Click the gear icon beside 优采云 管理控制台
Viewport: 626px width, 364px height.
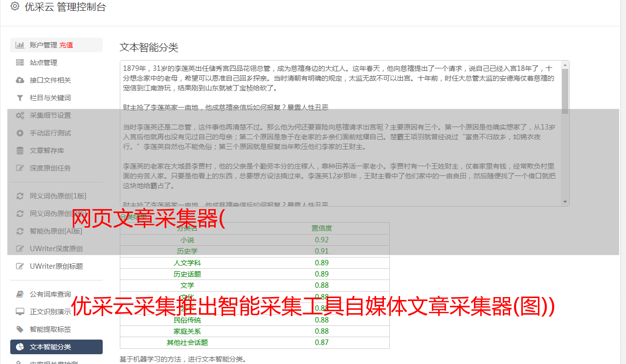[15, 7]
